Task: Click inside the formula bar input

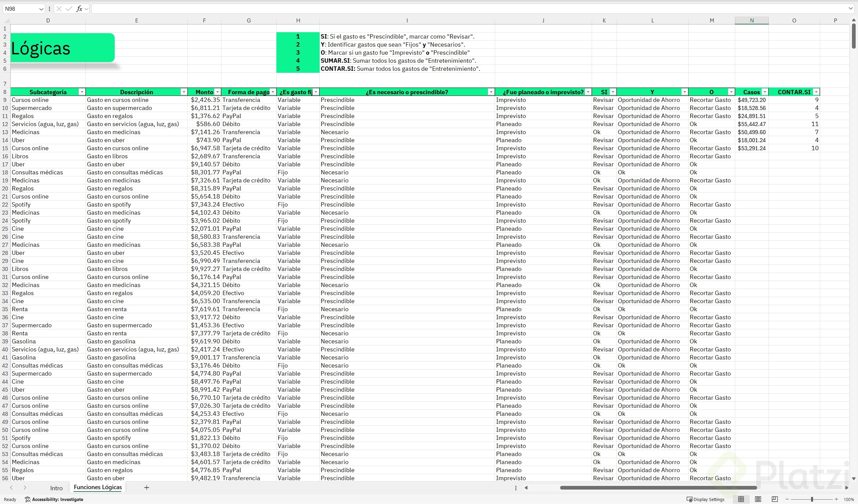Action: pos(443,9)
